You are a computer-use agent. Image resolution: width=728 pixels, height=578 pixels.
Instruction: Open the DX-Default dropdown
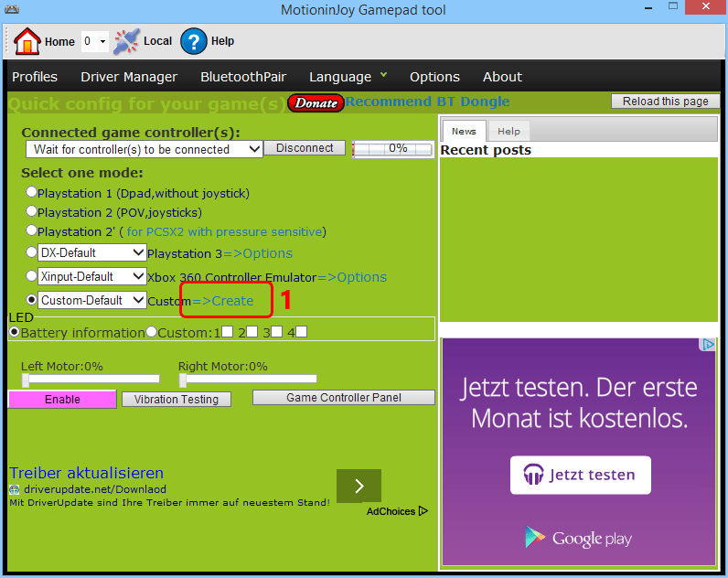tap(92, 252)
